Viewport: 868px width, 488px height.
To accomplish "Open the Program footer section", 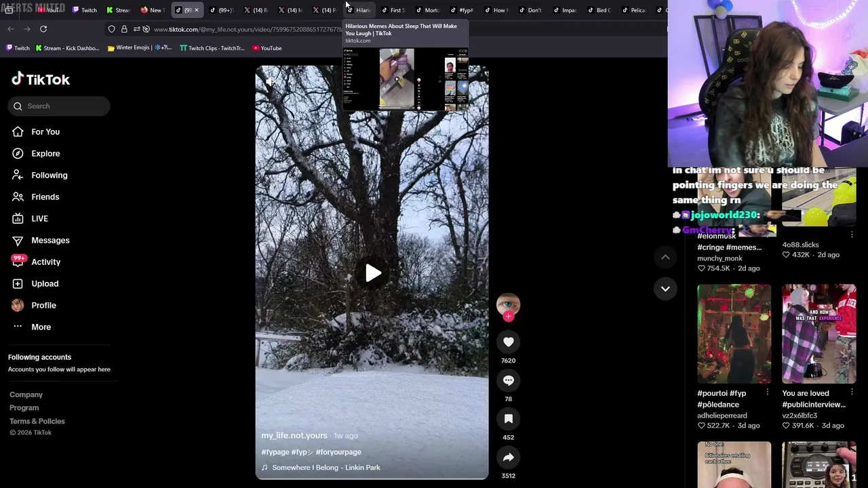I will [24, 408].
